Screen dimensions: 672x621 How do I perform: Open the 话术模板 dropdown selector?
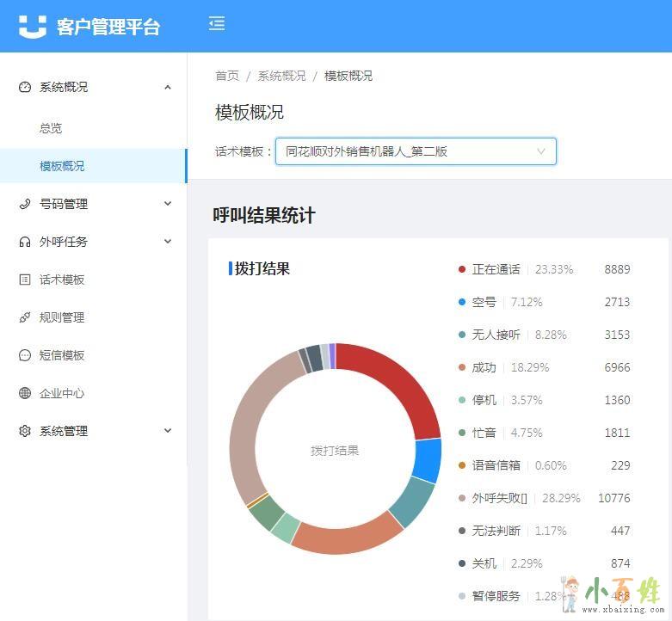click(x=416, y=151)
